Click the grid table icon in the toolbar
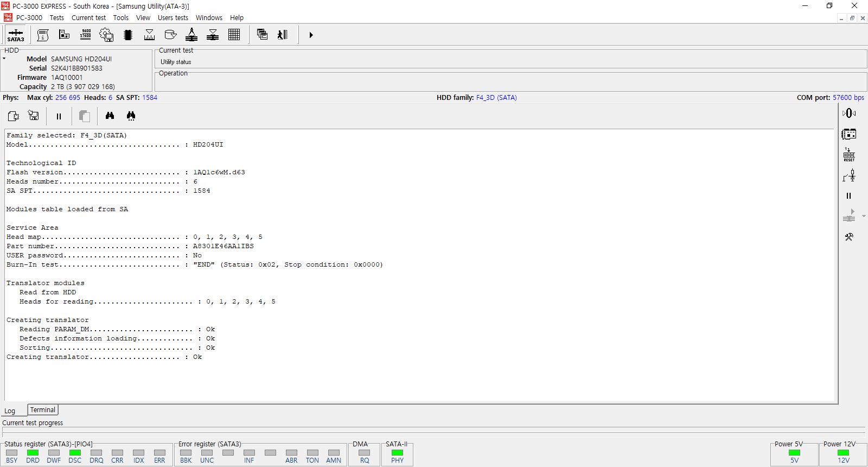868x467 pixels. pos(234,35)
